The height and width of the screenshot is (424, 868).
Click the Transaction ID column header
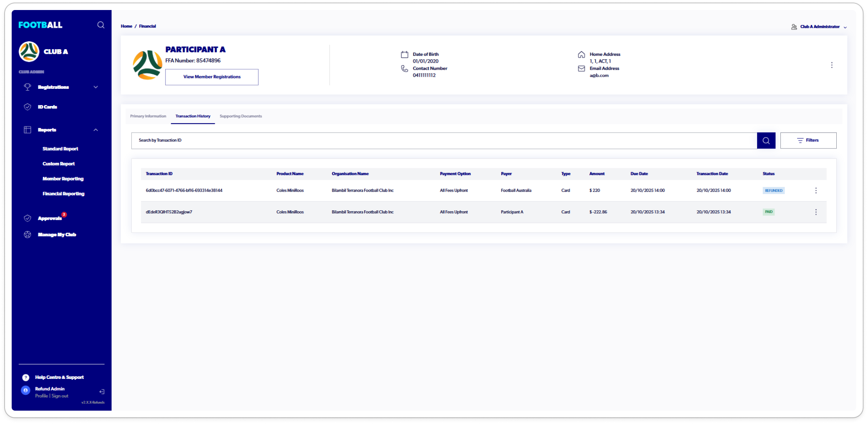[x=159, y=174]
